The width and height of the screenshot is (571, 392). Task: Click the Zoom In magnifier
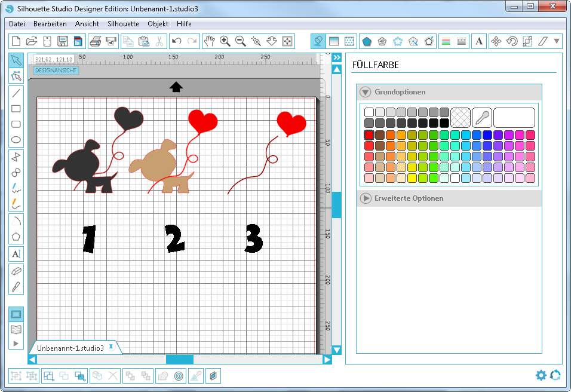225,41
